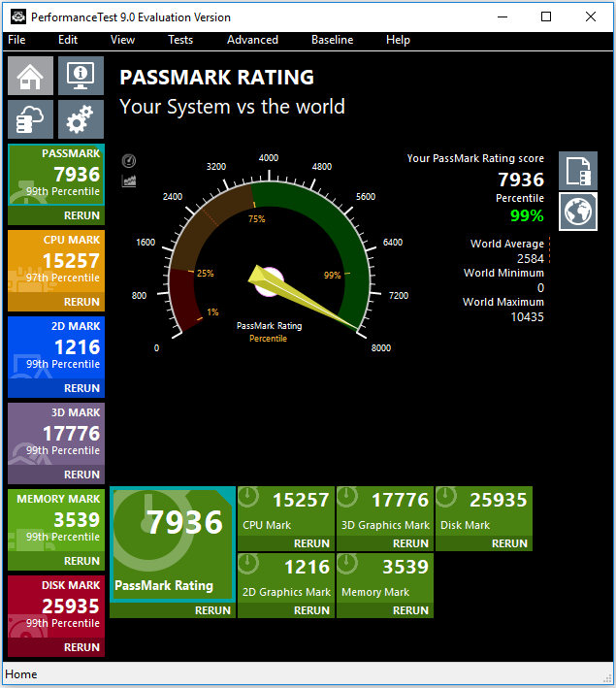
Task: Select the MEMORY MARK 3539 sidebar tile
Action: point(56,520)
